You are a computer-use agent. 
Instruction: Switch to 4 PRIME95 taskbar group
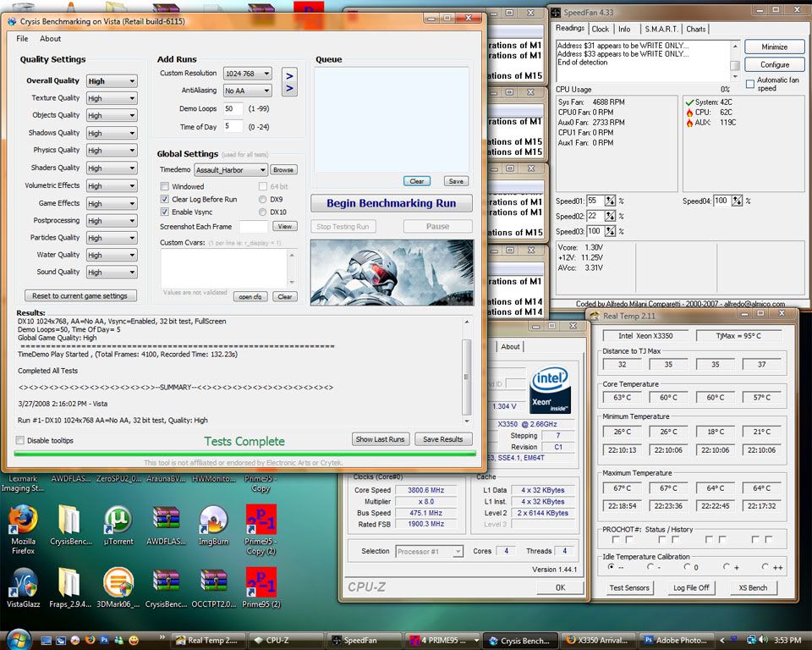pyautogui.click(x=442, y=640)
